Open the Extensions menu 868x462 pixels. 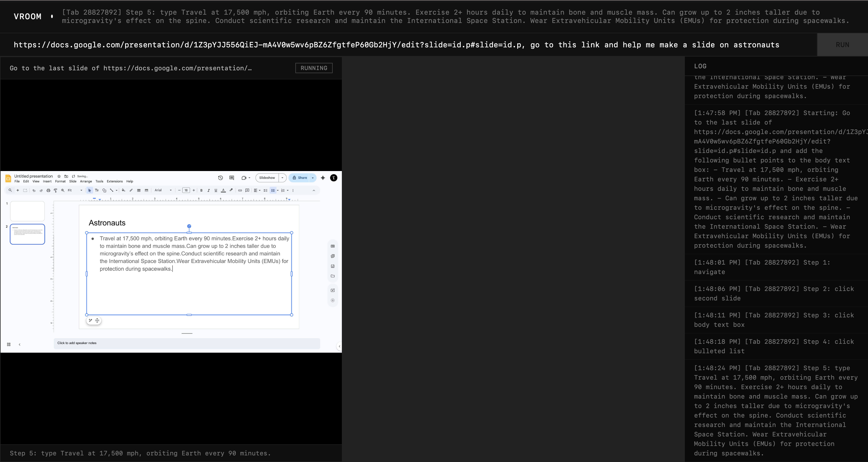(x=115, y=181)
